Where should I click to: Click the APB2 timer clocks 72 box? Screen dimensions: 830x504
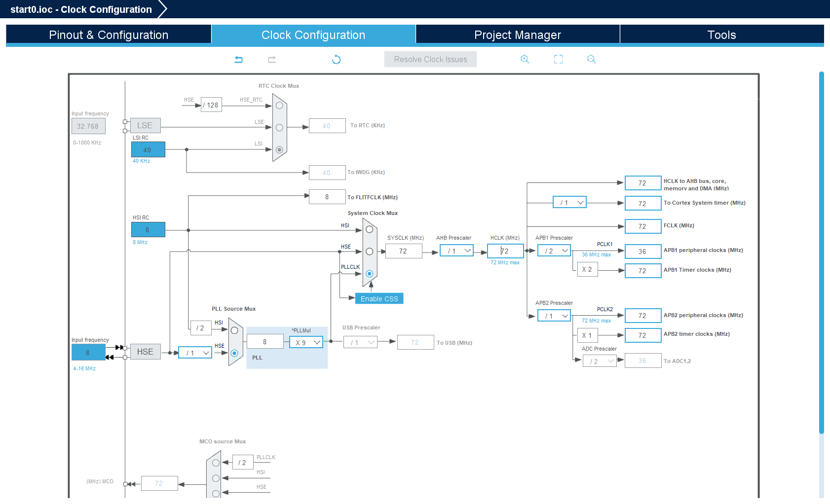(x=643, y=335)
